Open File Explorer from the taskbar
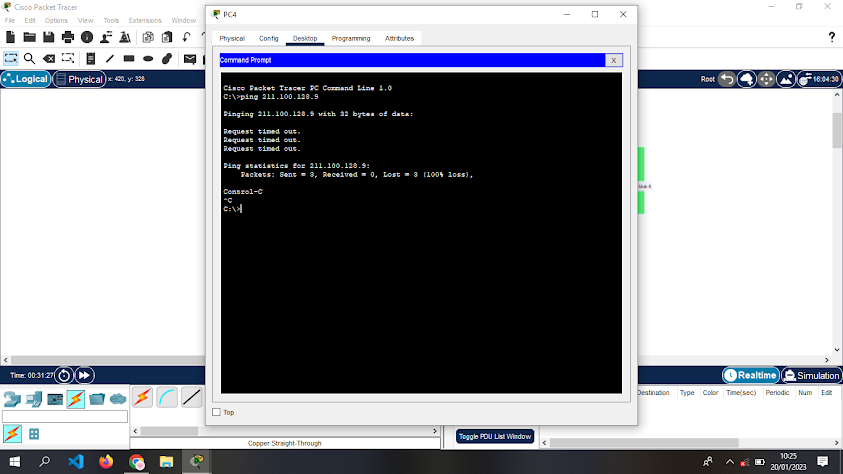Image resolution: width=843 pixels, height=474 pixels. tap(166, 462)
